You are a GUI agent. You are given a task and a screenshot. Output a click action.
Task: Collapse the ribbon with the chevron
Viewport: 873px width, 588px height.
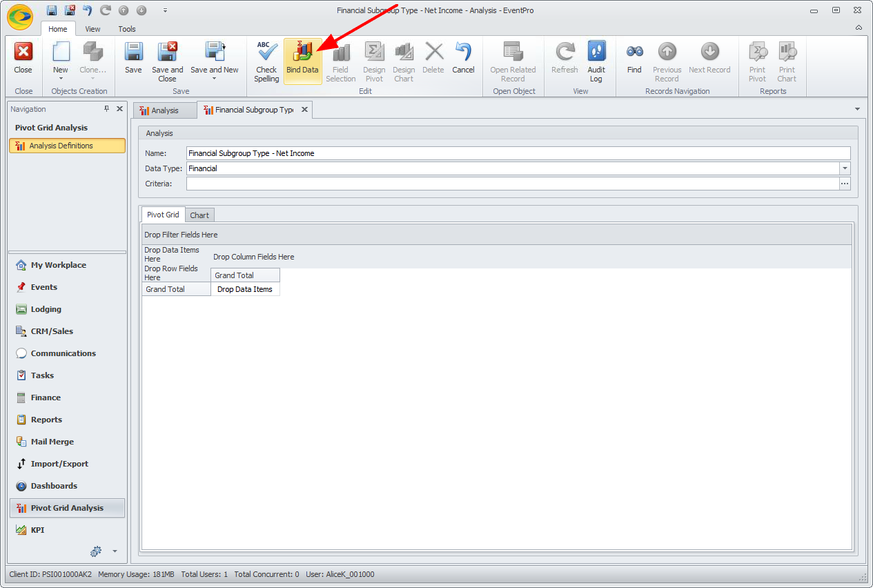(859, 28)
